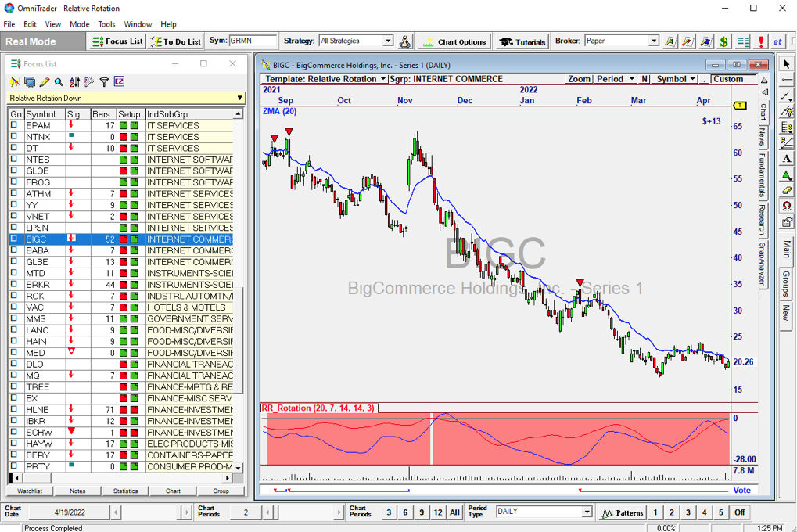797x532 pixels.
Task: Click the red Setup swatch for DT
Action: click(123, 148)
